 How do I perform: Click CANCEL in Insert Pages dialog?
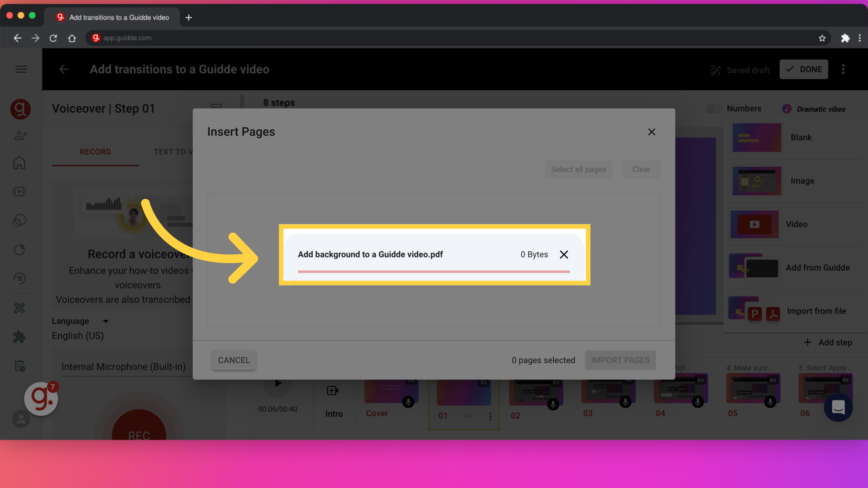pyautogui.click(x=234, y=360)
